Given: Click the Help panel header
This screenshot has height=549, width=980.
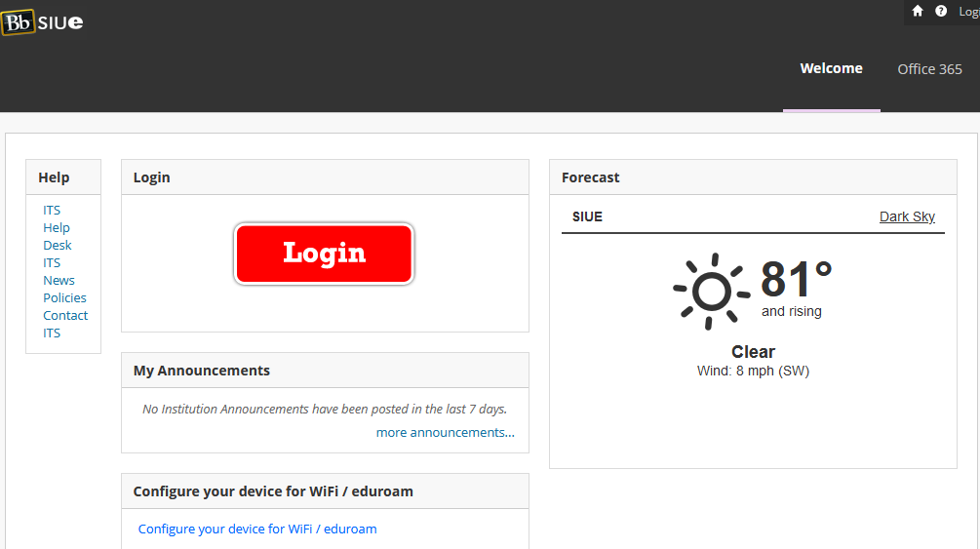Looking at the screenshot, I should coord(54,177).
